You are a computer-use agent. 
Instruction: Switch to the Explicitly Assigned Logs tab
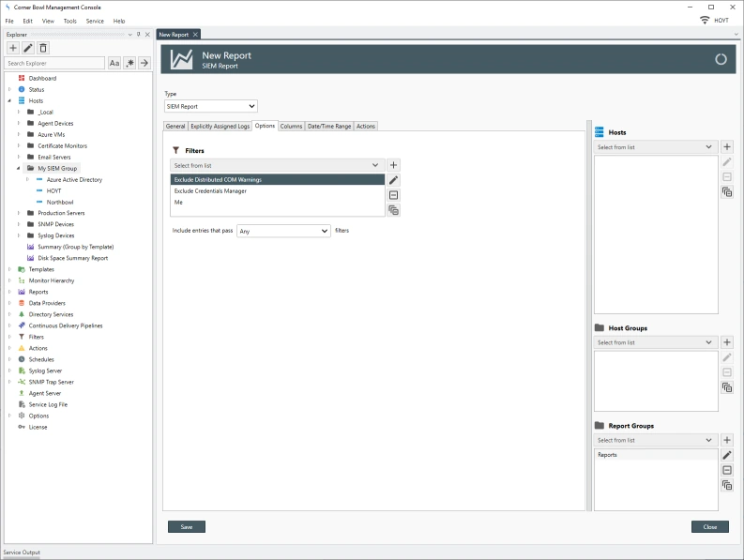pyautogui.click(x=220, y=127)
